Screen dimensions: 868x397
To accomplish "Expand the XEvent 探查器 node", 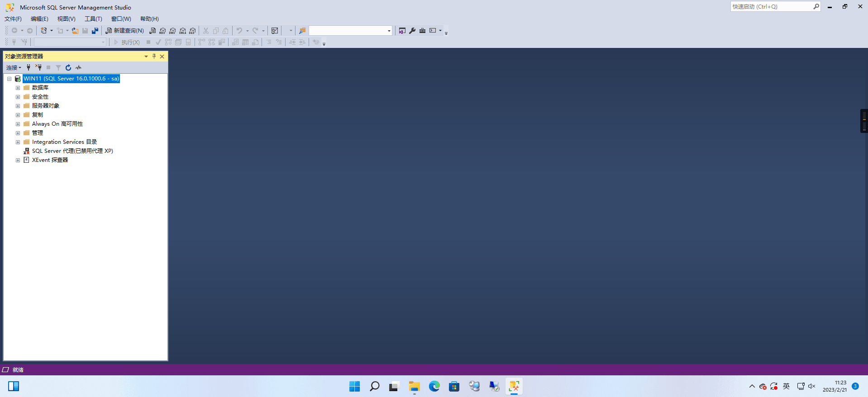I will pos(18,160).
